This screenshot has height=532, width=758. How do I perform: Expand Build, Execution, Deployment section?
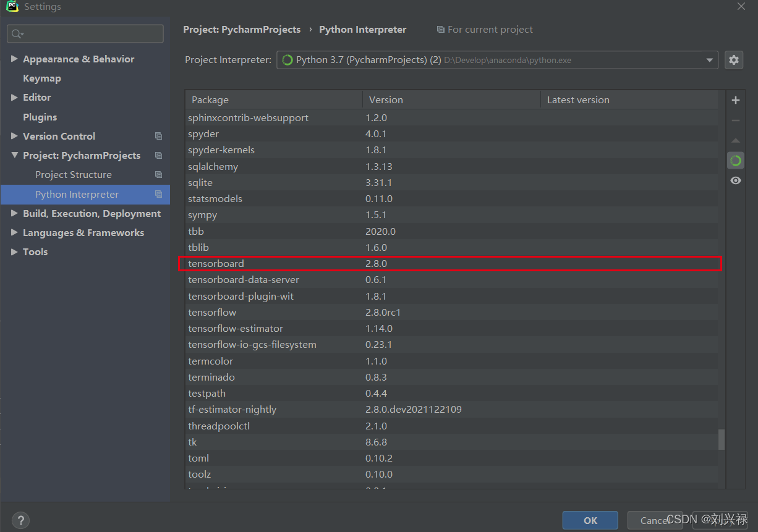pos(14,213)
